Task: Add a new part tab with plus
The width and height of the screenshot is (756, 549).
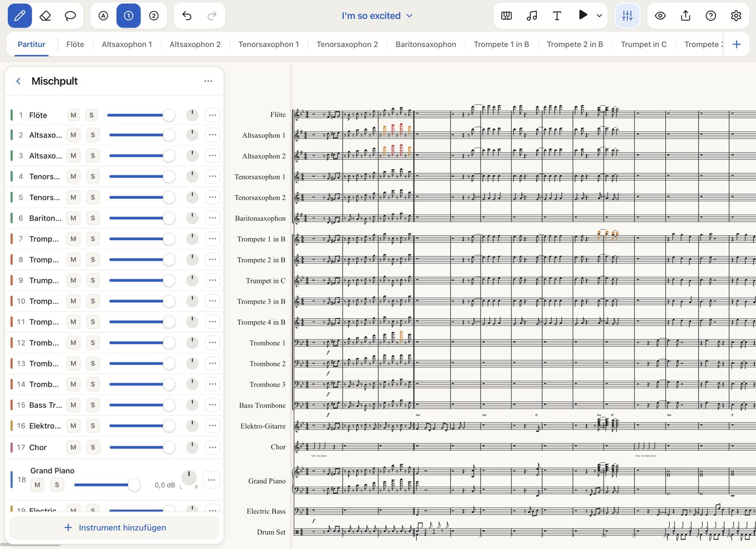Action: tap(737, 44)
